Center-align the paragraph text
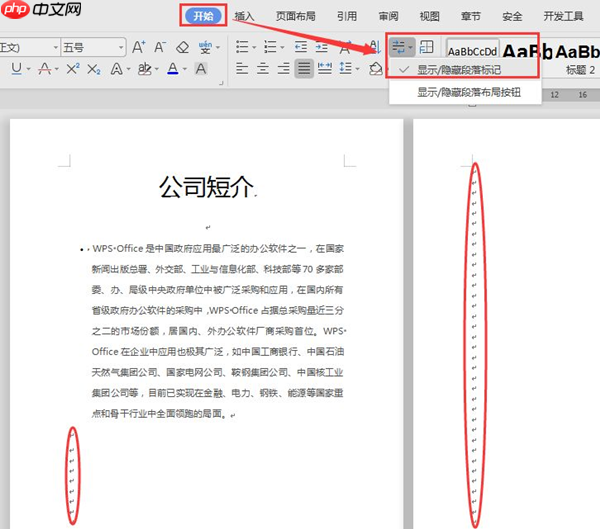Image resolution: width=600 pixels, height=529 pixels. point(262,69)
